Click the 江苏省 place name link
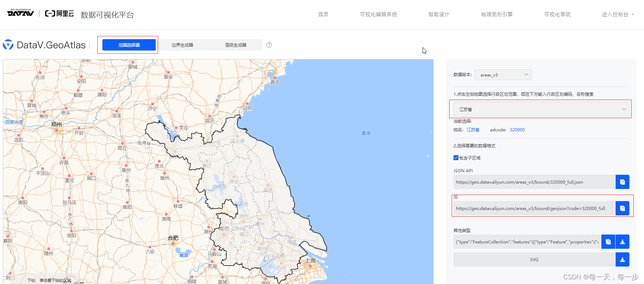The height and width of the screenshot is (284, 644). click(473, 130)
